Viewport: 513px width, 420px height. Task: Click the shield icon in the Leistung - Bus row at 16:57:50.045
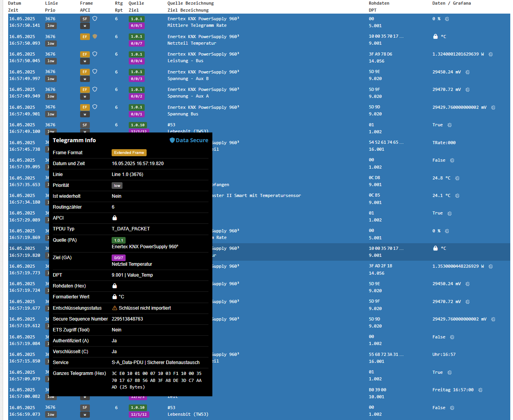point(95,54)
